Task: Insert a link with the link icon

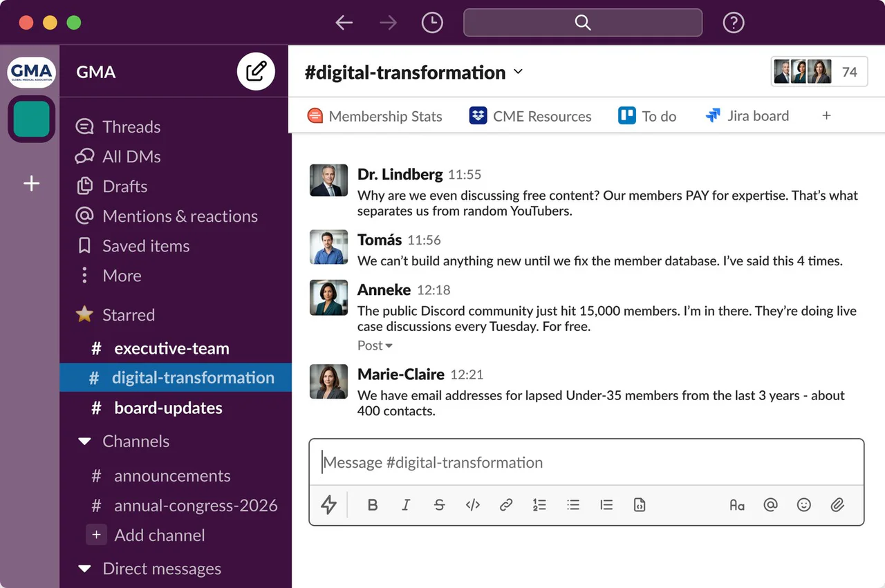Action: coord(506,505)
